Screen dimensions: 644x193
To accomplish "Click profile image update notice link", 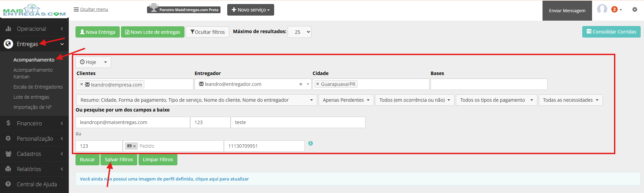I will point(164,179).
